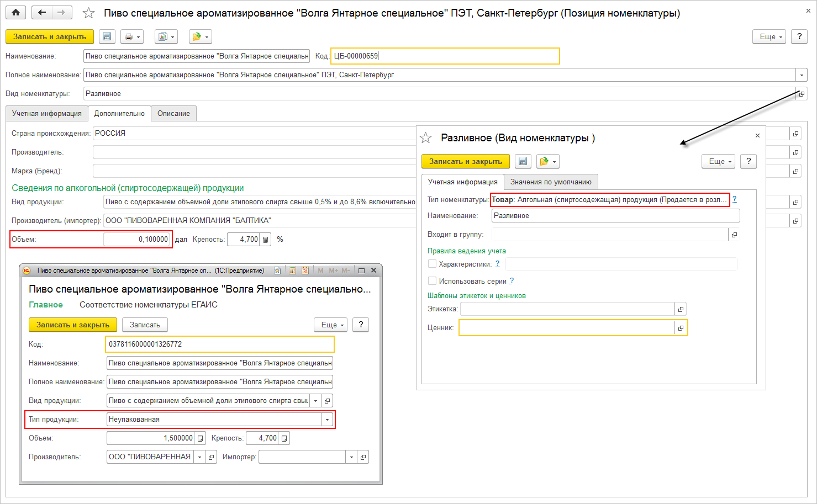Open the Еще menu in main form
This screenshot has height=504, width=817.
tap(769, 36)
